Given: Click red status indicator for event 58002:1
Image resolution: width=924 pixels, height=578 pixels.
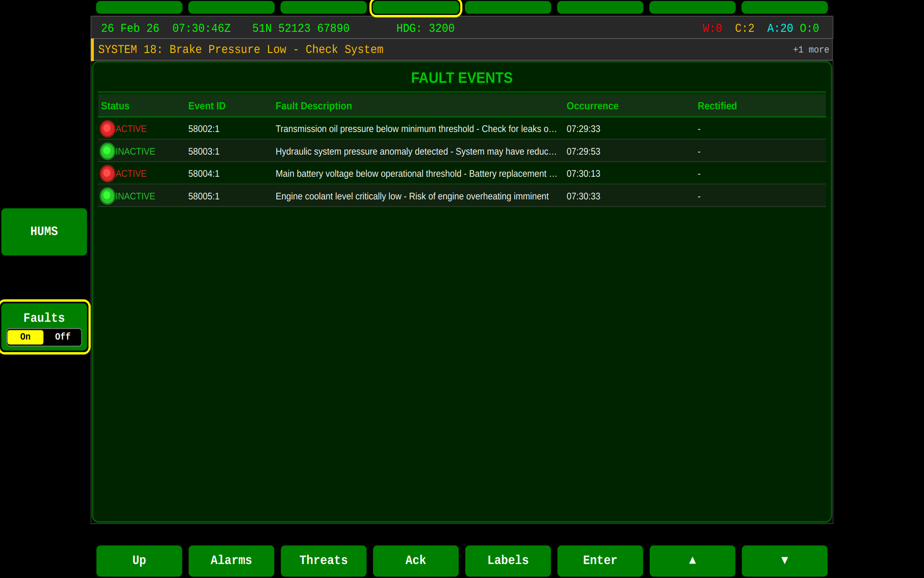Looking at the screenshot, I should tap(107, 129).
